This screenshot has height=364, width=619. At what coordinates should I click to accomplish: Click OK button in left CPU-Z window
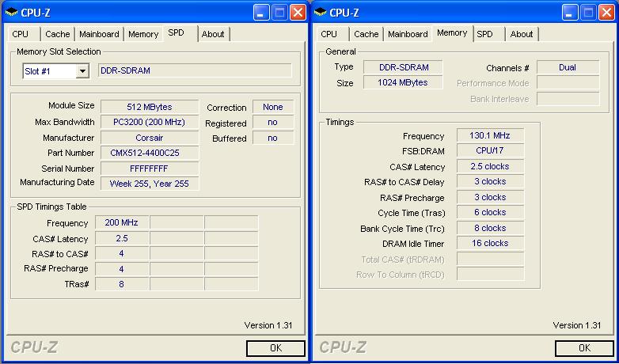point(275,348)
